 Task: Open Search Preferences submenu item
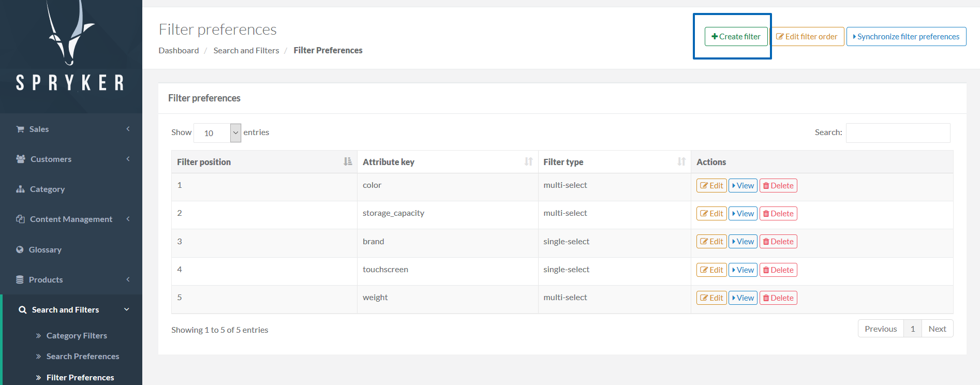83,356
